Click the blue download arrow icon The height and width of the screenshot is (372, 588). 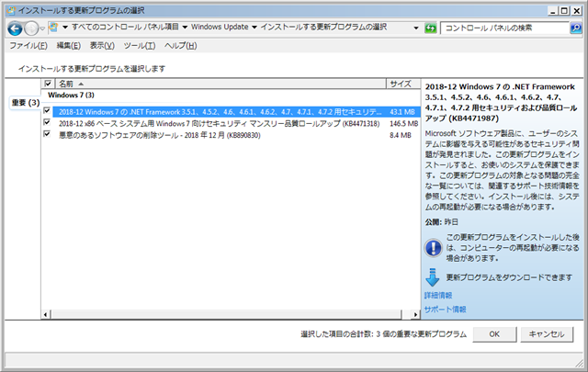(433, 277)
